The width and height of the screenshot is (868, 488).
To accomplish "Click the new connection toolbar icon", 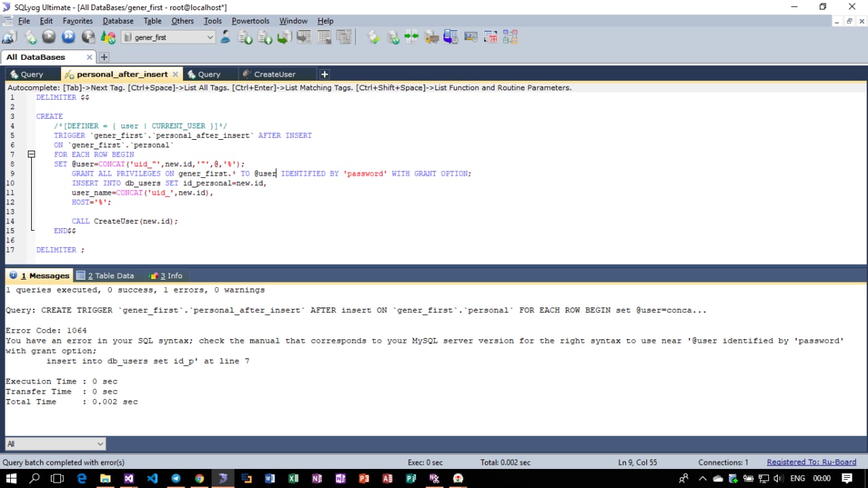I will pyautogui.click(x=9, y=37).
